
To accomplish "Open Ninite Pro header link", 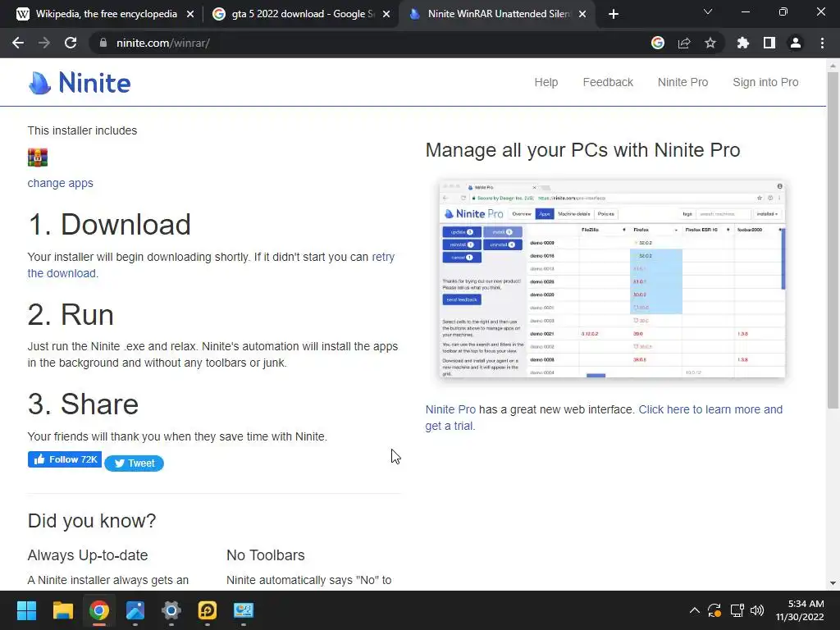I will click(x=683, y=82).
